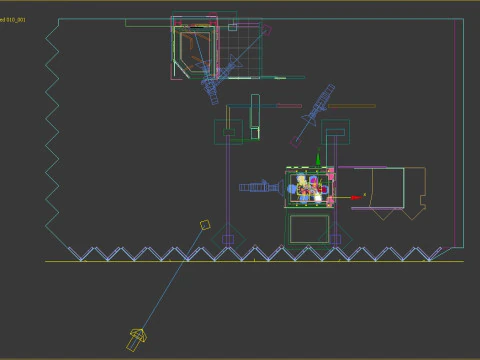Viewport: 480px width, 360px height.
Task: Select the blue diagonal camera near orange bar
Action: click(319, 105)
